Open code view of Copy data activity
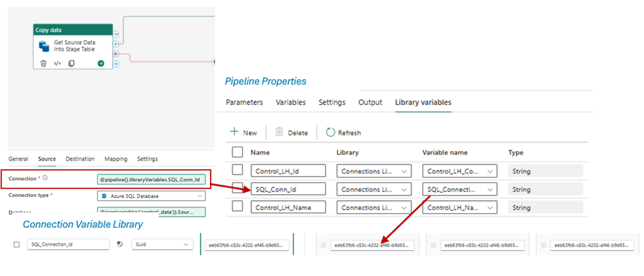 [57, 63]
